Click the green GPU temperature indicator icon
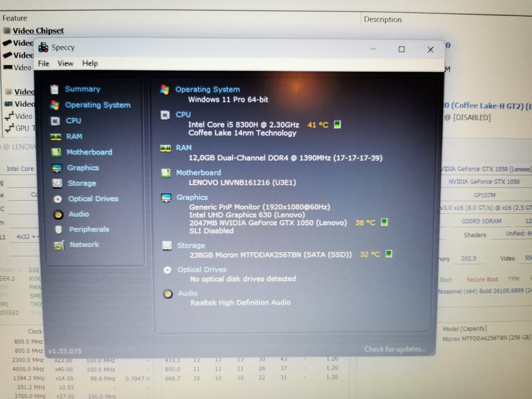The height and width of the screenshot is (399, 532). [x=384, y=222]
